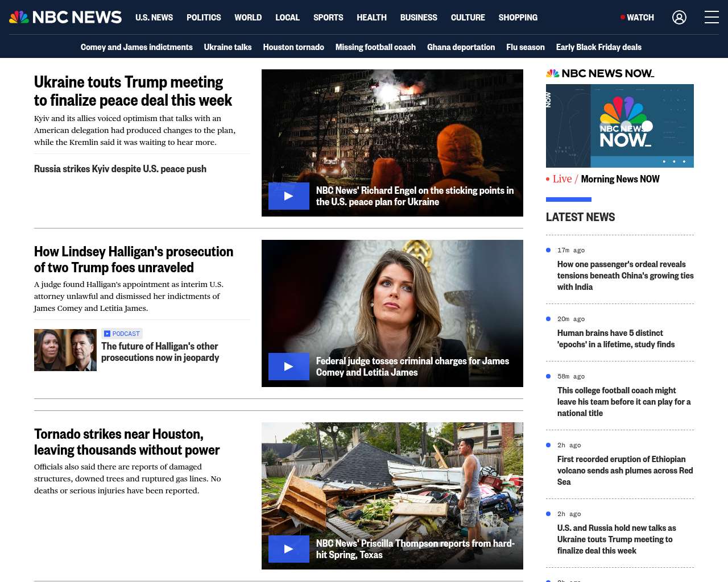
Task: Play the Priscilla Thompson Spring, Texas video
Action: click(x=289, y=549)
